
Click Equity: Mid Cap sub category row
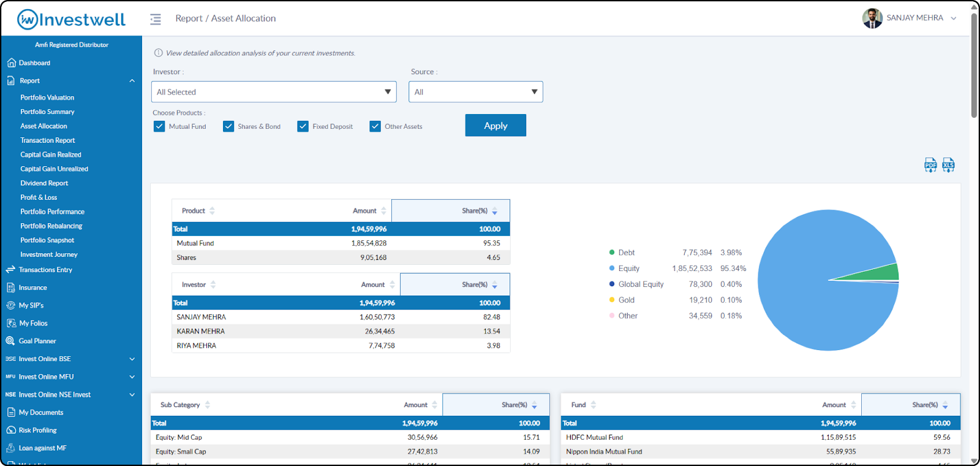click(350, 437)
